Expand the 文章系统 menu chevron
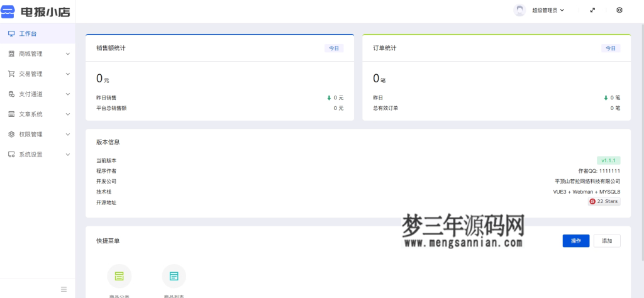Viewport: 644px width, 298px height. pyautogui.click(x=68, y=114)
